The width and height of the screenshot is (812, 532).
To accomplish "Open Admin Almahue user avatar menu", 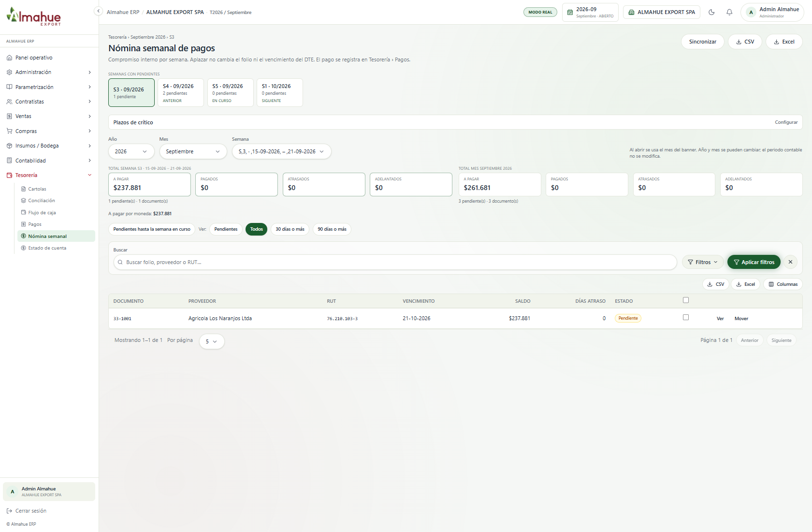I will pyautogui.click(x=772, y=12).
